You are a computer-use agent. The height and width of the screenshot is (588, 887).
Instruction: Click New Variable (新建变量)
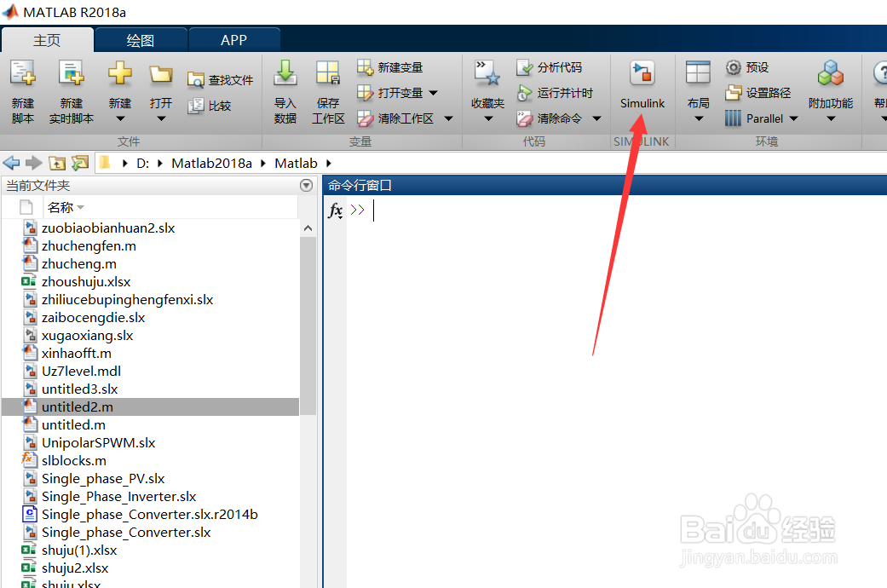[390, 67]
